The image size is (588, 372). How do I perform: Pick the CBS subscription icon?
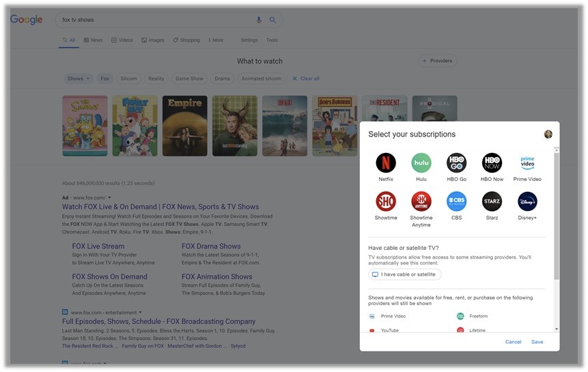click(456, 201)
